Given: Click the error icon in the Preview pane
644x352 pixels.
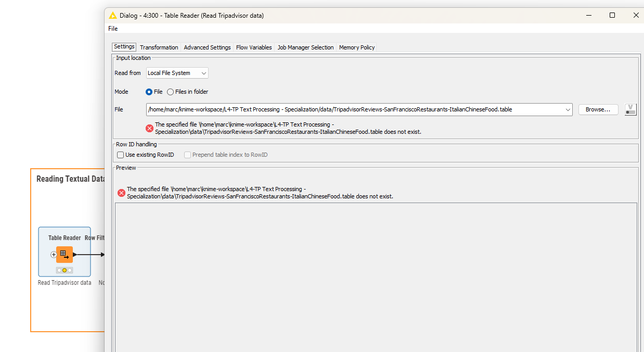Looking at the screenshot, I should pos(121,193).
